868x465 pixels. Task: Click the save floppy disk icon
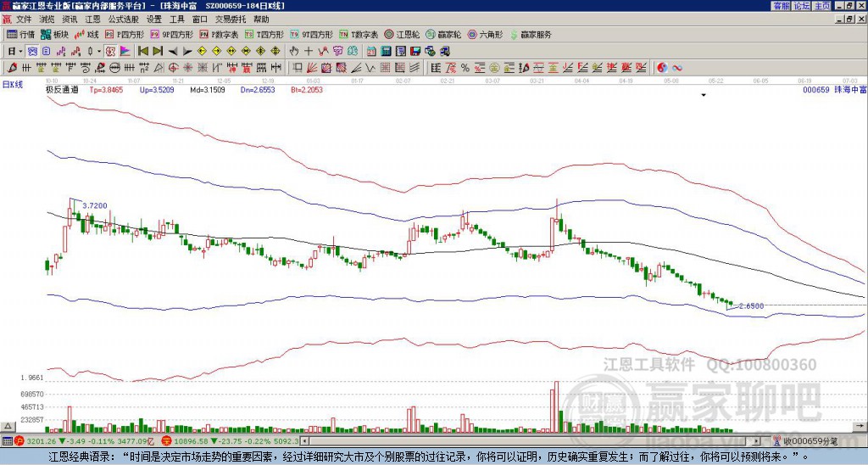[415, 52]
